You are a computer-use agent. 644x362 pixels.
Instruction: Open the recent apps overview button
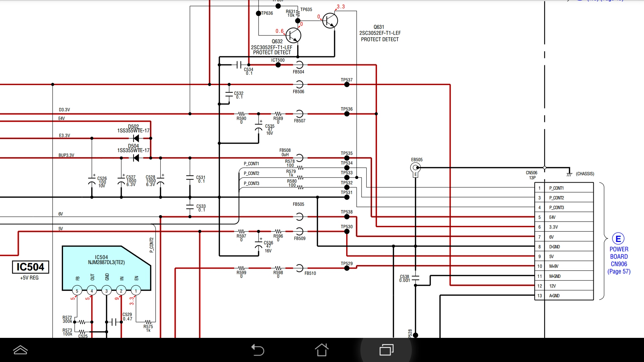pos(386,350)
